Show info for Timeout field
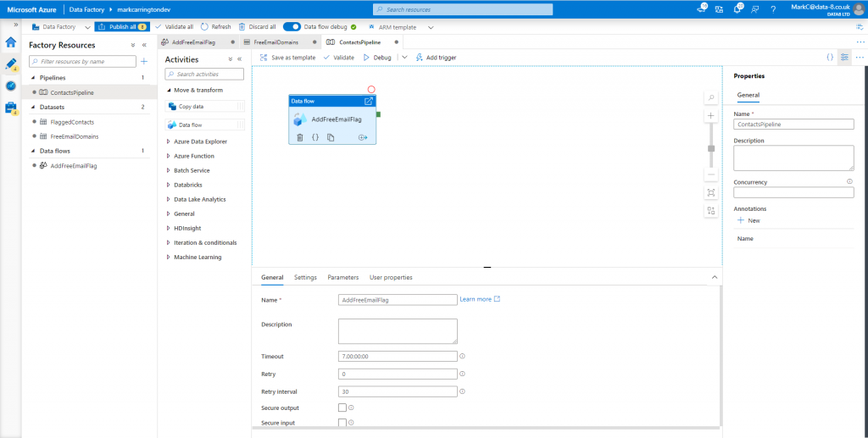This screenshot has height=438, width=868. coord(462,356)
